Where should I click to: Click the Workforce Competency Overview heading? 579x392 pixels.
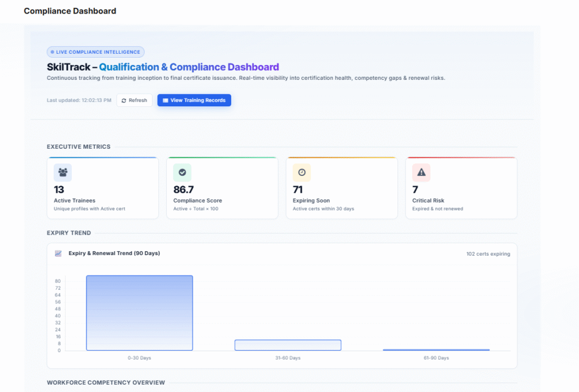click(106, 382)
